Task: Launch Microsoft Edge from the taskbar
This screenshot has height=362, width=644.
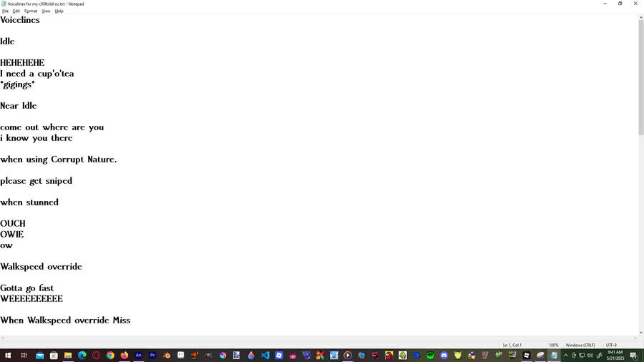Action: (82, 356)
